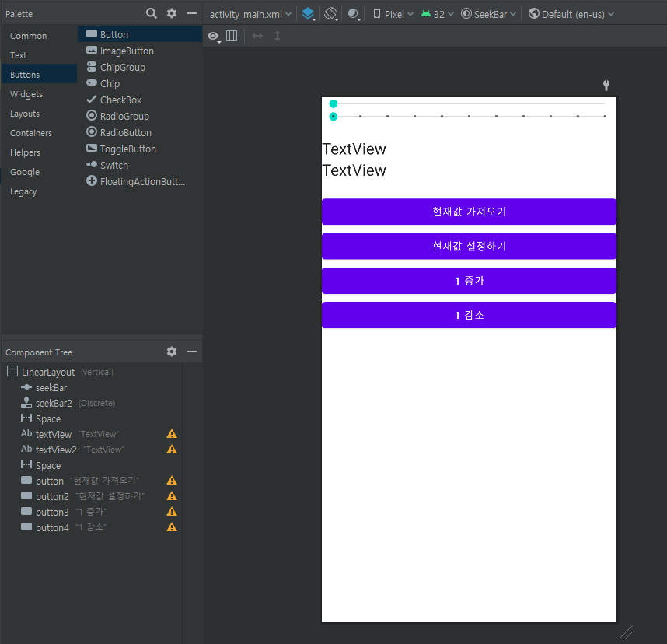Toggle view options eye icon
Viewport: 667px width, 644px height.
[214, 37]
